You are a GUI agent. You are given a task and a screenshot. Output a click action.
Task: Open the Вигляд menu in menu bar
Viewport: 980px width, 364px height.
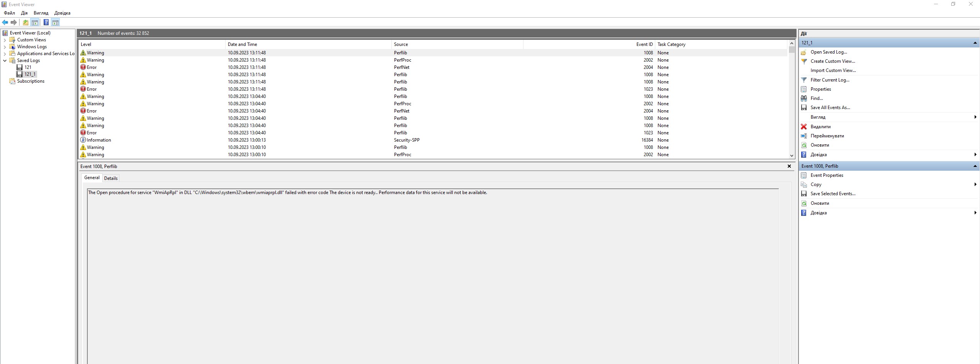[41, 13]
